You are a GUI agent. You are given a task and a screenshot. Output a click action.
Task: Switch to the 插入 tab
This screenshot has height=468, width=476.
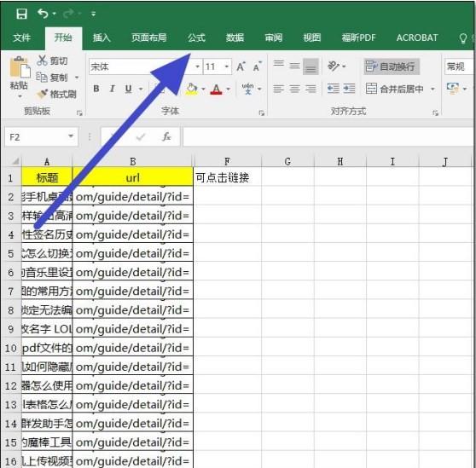pyautogui.click(x=102, y=38)
